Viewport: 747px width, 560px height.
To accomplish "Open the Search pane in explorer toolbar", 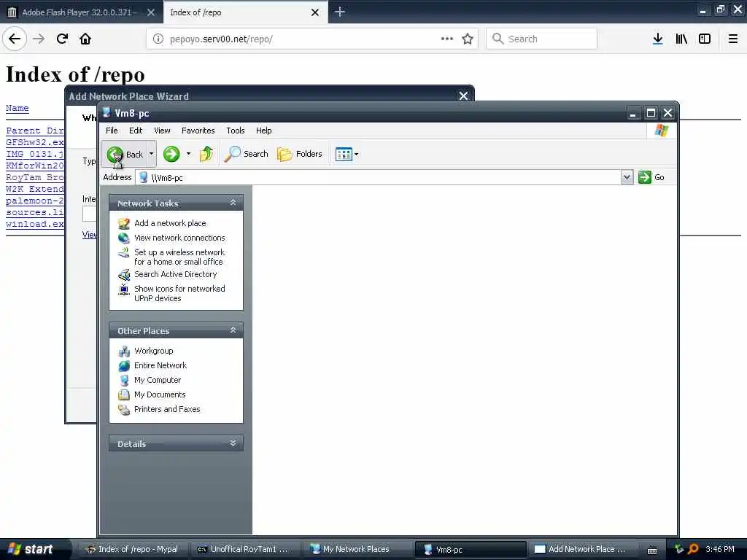I will pos(246,154).
